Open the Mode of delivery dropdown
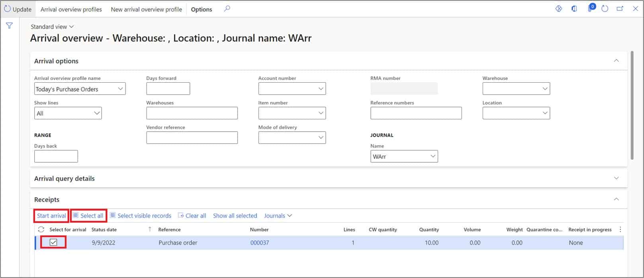The image size is (644, 278). 321,138
